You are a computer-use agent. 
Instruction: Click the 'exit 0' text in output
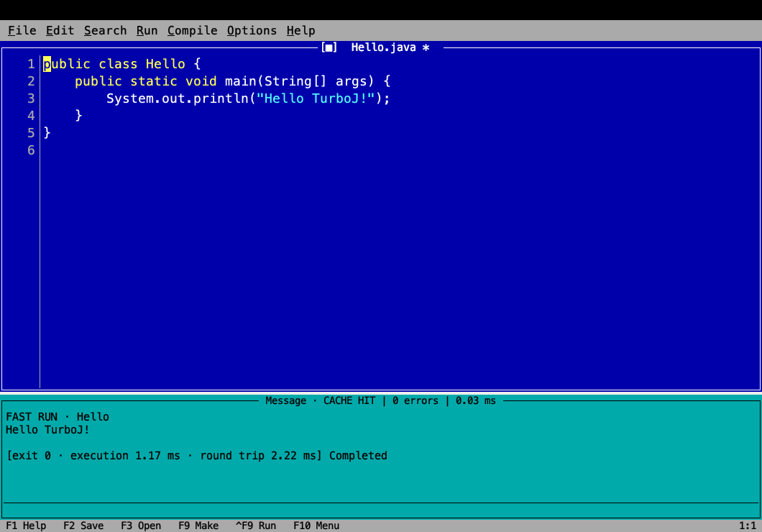[31, 456]
